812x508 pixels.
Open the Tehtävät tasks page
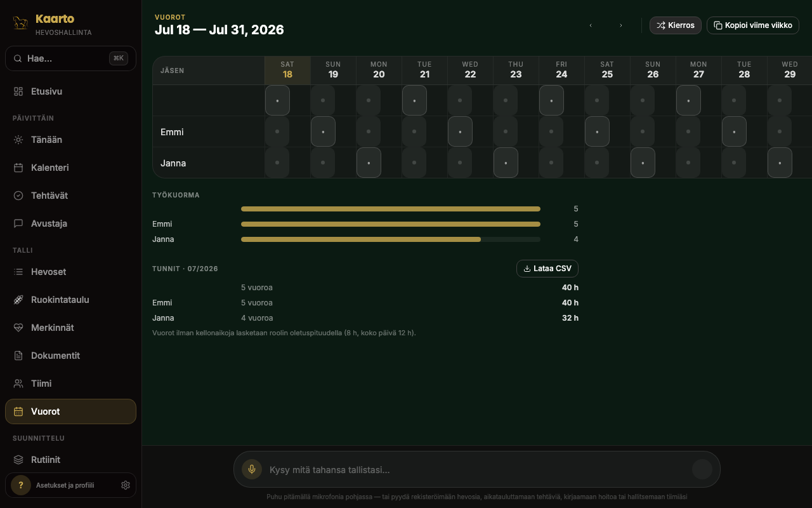click(x=70, y=196)
